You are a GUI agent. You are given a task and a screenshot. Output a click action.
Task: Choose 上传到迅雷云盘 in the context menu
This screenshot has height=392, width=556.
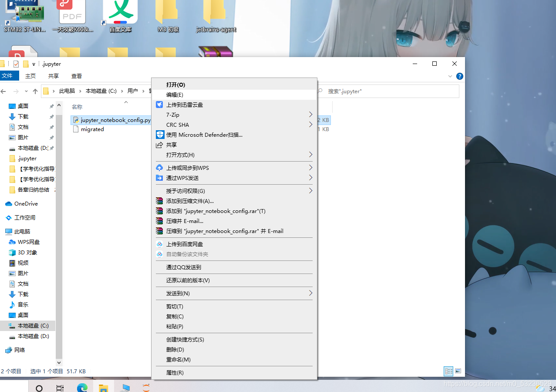click(234, 105)
